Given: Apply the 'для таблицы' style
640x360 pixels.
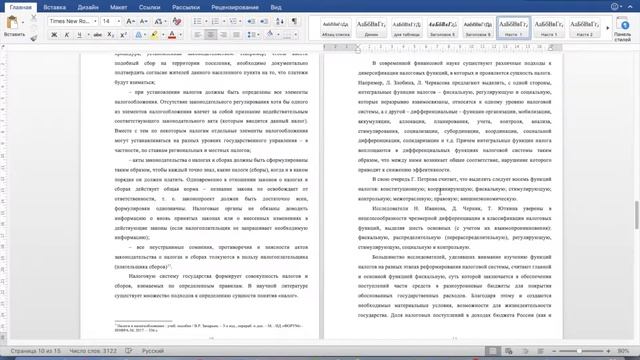Looking at the screenshot, I should 407,28.
